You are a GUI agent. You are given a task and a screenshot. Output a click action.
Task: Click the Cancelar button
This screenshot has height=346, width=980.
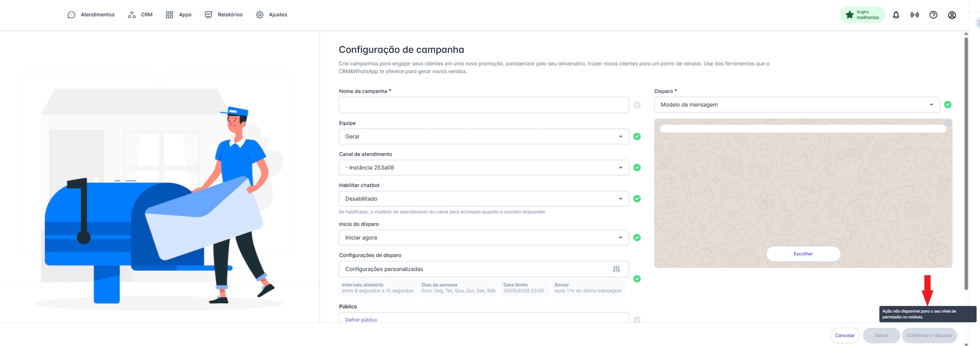point(845,335)
